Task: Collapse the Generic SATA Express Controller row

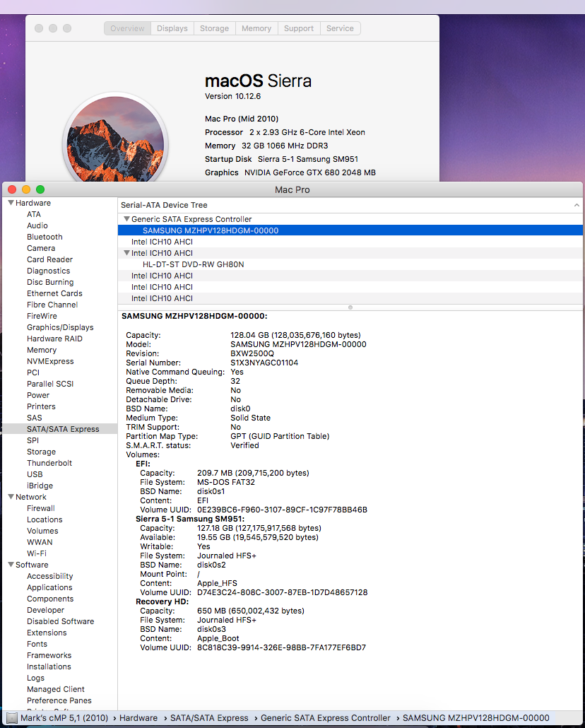Action: (x=126, y=219)
